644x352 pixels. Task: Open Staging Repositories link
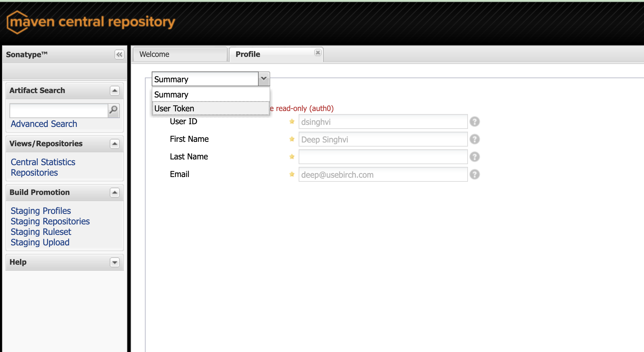tap(50, 221)
